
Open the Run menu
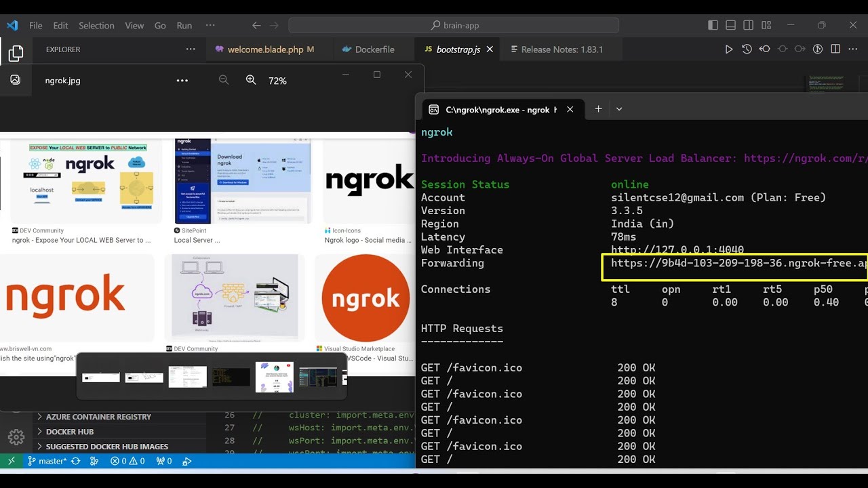point(184,25)
